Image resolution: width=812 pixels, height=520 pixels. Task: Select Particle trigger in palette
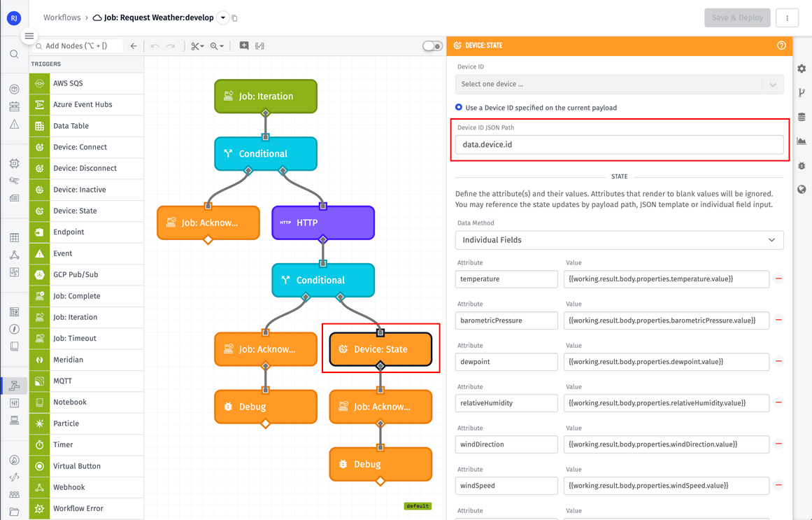pos(87,423)
